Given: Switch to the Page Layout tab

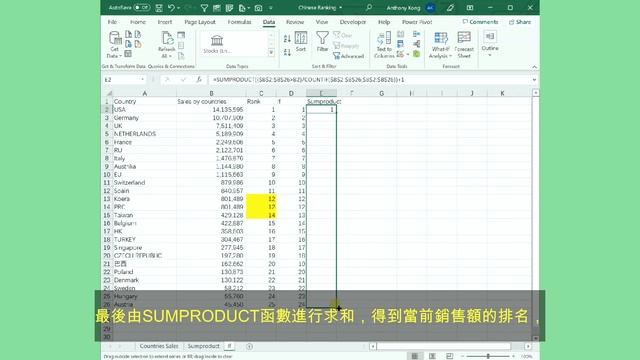Looking at the screenshot, I should pos(200,22).
